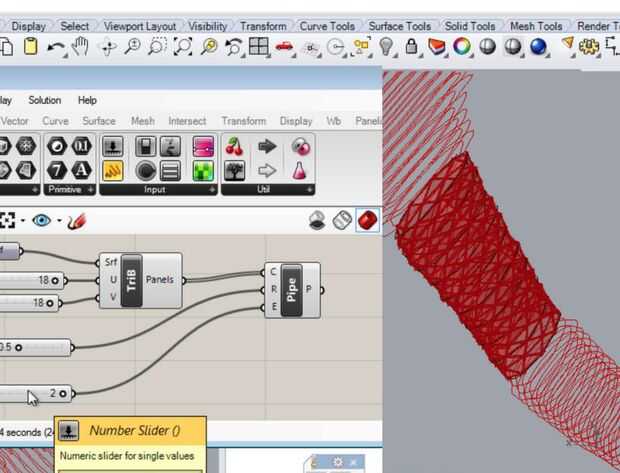The image size is (620, 473).
Task: Click the red car icon
Action: tap(284, 47)
